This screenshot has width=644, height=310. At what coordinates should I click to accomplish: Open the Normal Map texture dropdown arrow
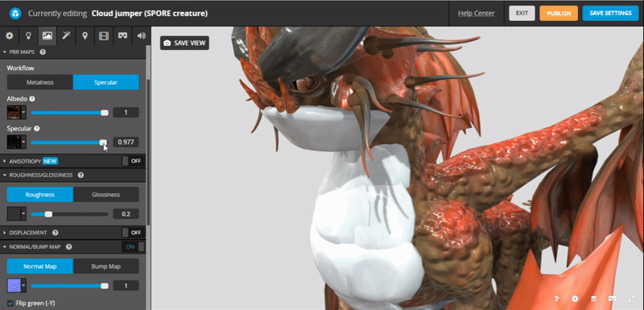[23, 285]
